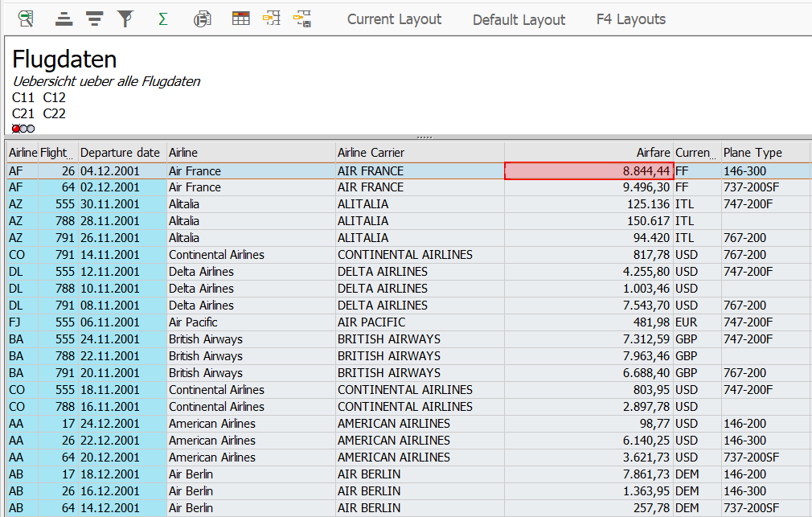Click the Select Layout icon
This screenshot has width=812, height=517.
[272, 18]
